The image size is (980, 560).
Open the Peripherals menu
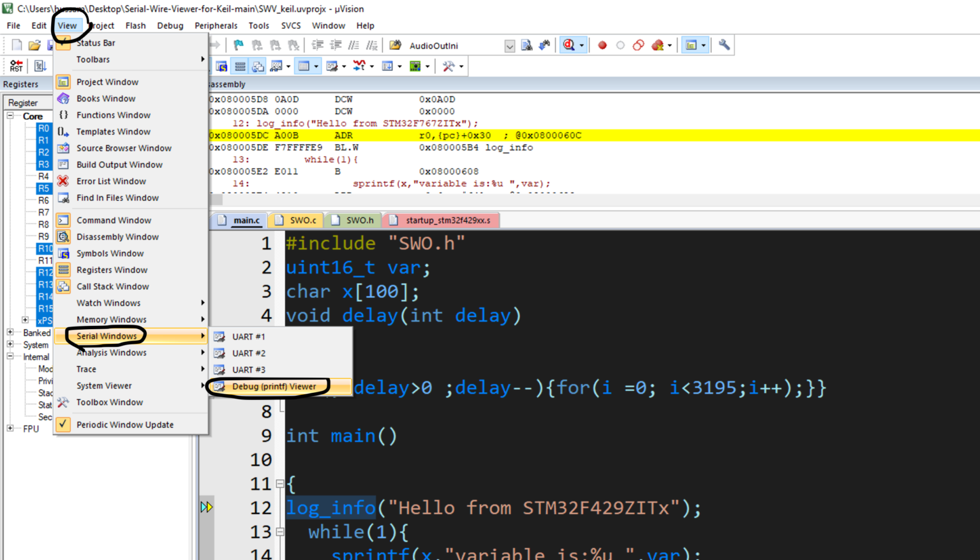pyautogui.click(x=216, y=26)
